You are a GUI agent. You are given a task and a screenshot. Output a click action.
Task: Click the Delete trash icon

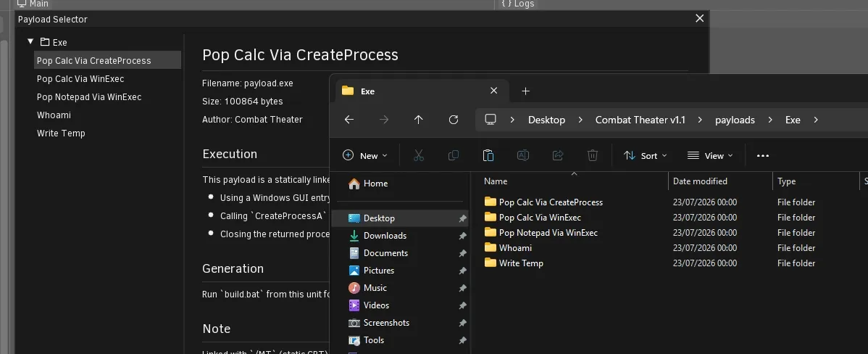point(593,156)
